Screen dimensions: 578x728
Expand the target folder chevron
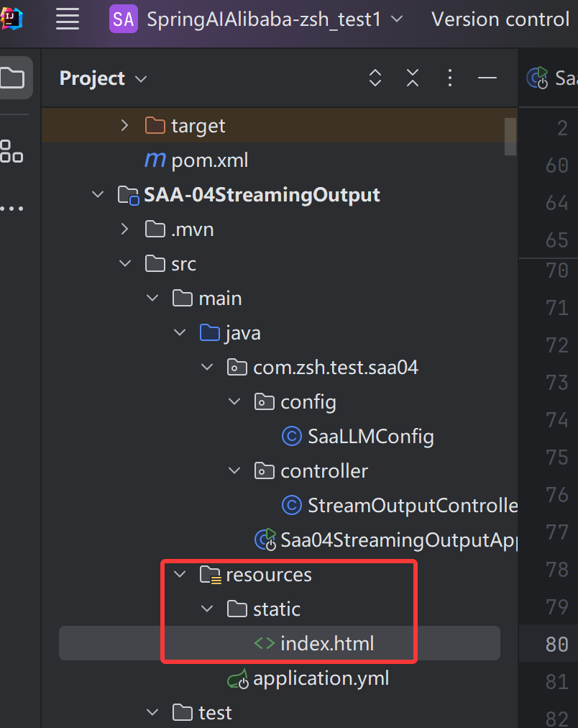tap(124, 125)
